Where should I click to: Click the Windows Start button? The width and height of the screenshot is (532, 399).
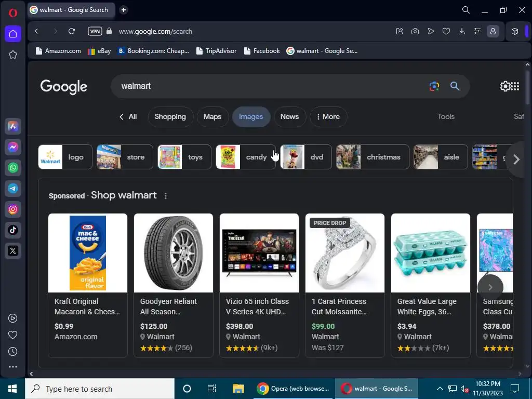tap(12, 389)
